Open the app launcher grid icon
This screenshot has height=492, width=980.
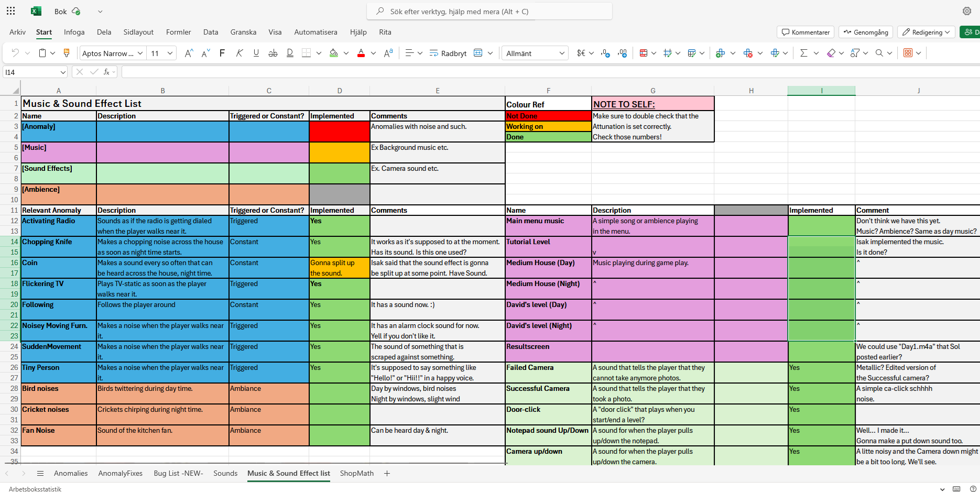(11, 11)
